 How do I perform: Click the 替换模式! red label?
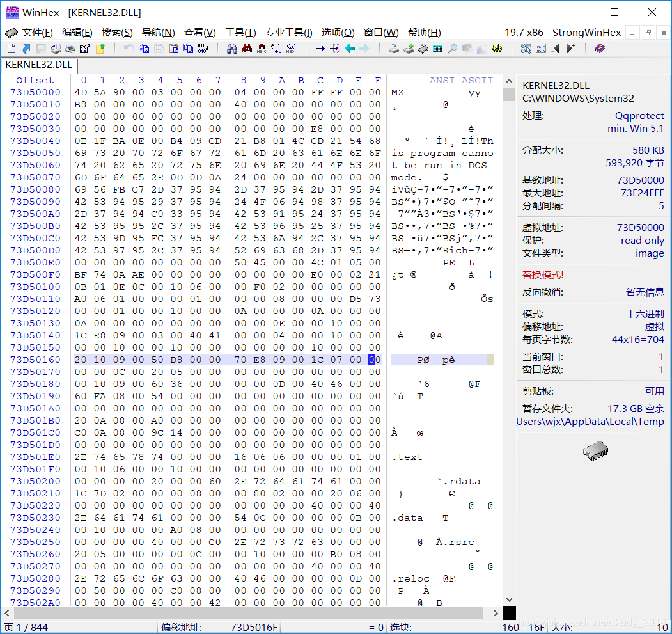pyautogui.click(x=543, y=275)
